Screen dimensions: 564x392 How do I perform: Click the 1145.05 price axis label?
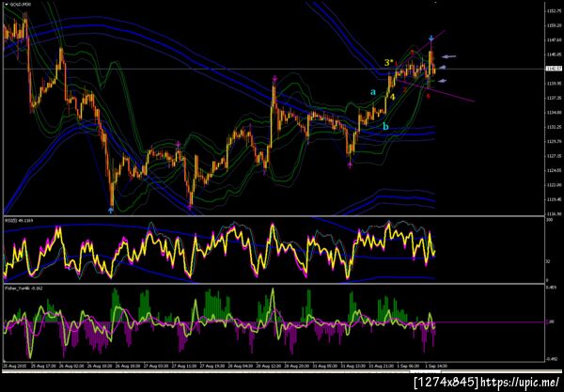coord(554,55)
